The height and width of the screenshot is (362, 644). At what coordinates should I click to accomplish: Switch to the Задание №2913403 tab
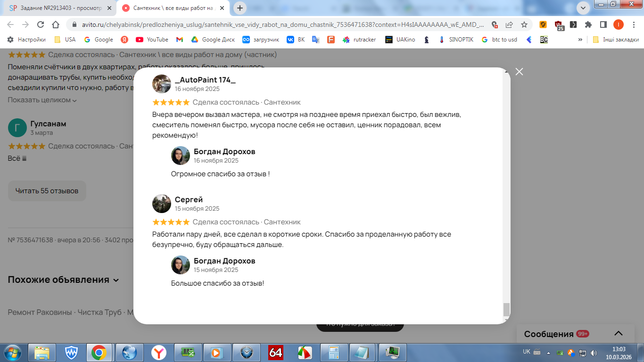point(59,8)
